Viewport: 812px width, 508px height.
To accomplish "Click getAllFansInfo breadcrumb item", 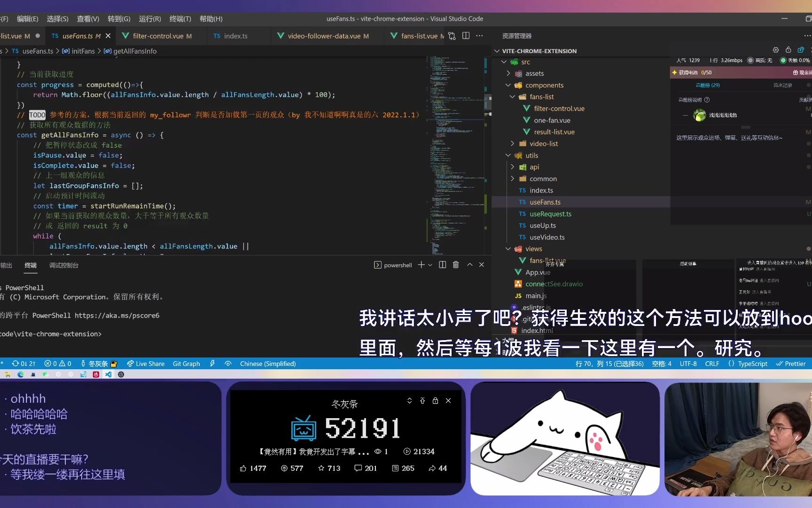I will coord(134,51).
